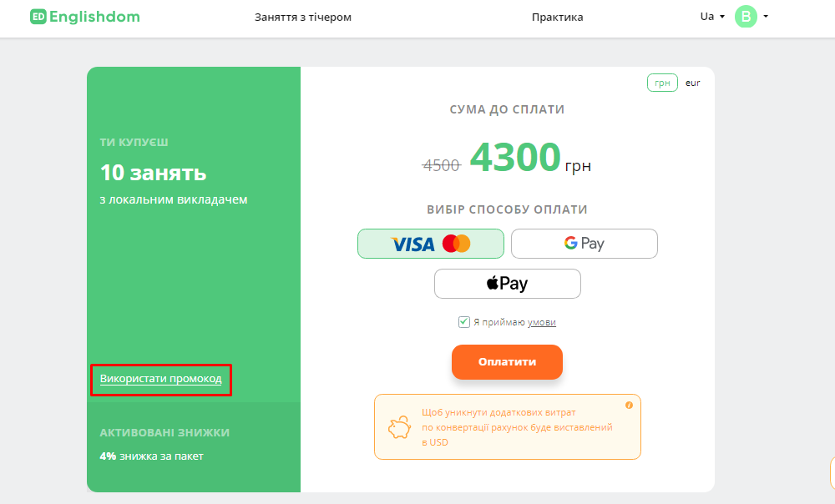Viewport: 835px width, 504px height.
Task: Click the piggy bank icon
Action: (399, 427)
